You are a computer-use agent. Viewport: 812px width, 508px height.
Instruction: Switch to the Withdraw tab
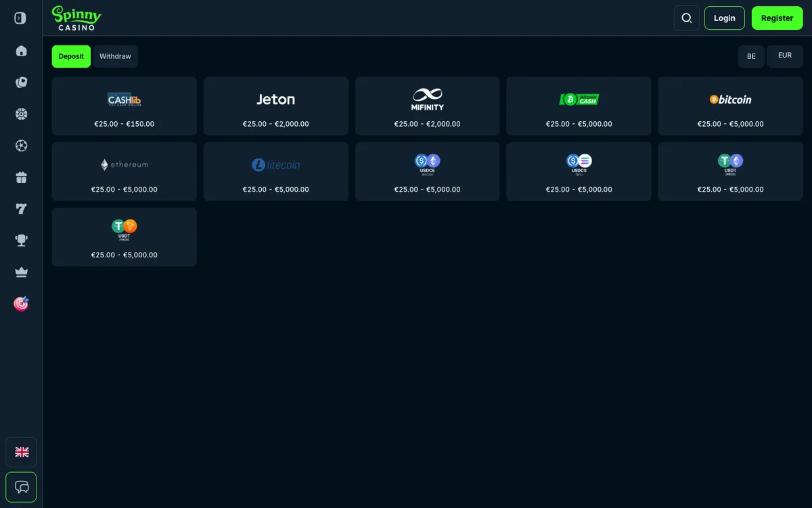point(115,56)
